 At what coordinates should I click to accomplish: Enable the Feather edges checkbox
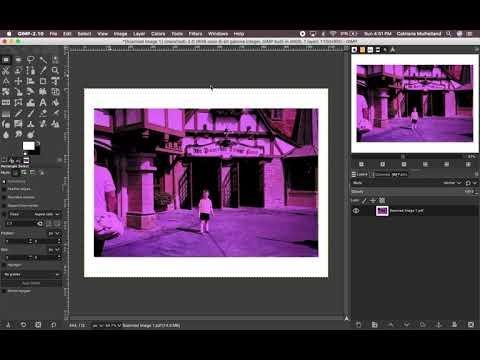4,189
